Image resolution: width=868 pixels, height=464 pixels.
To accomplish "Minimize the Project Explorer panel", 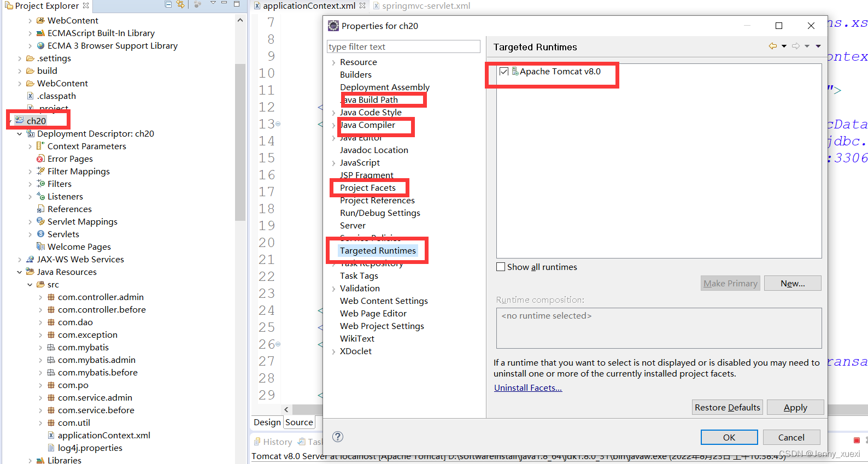I will (225, 4).
